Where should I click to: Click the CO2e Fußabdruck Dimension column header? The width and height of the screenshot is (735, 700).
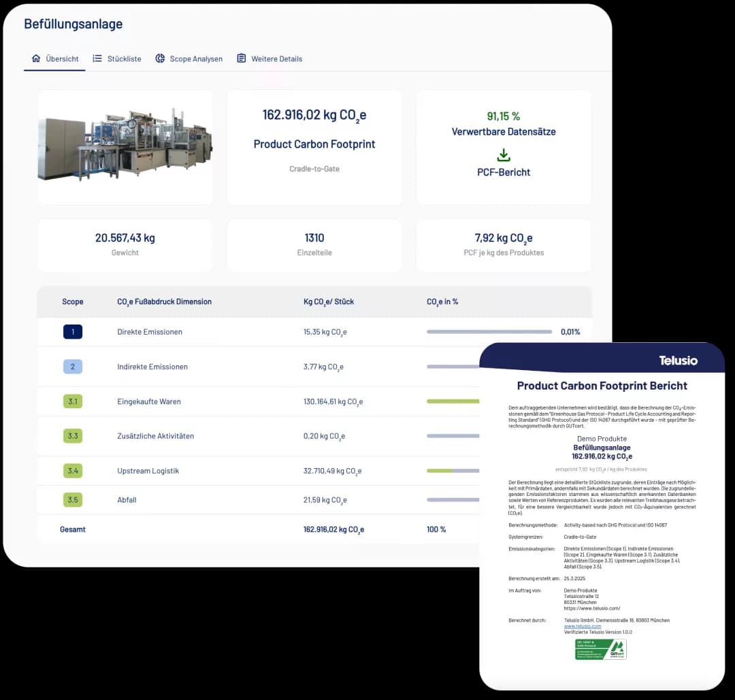164,302
